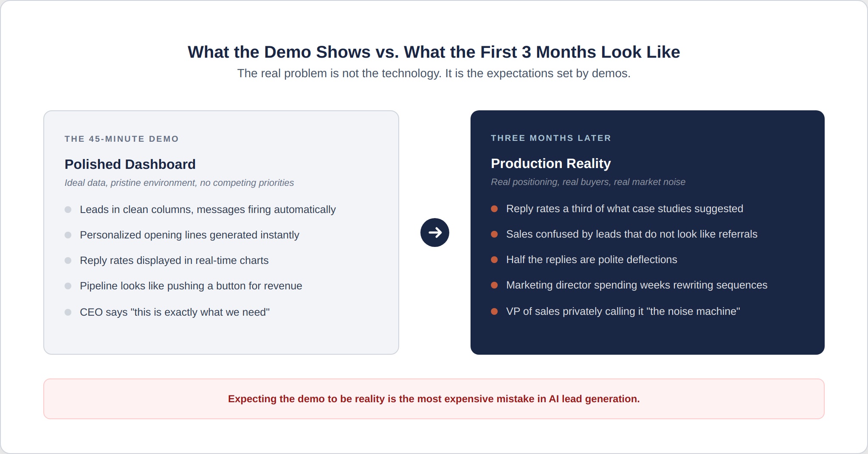
Task: Click the main title 'What the Demo Shows vs. What the First 3 Months Look Like'
Action: [x=434, y=52]
